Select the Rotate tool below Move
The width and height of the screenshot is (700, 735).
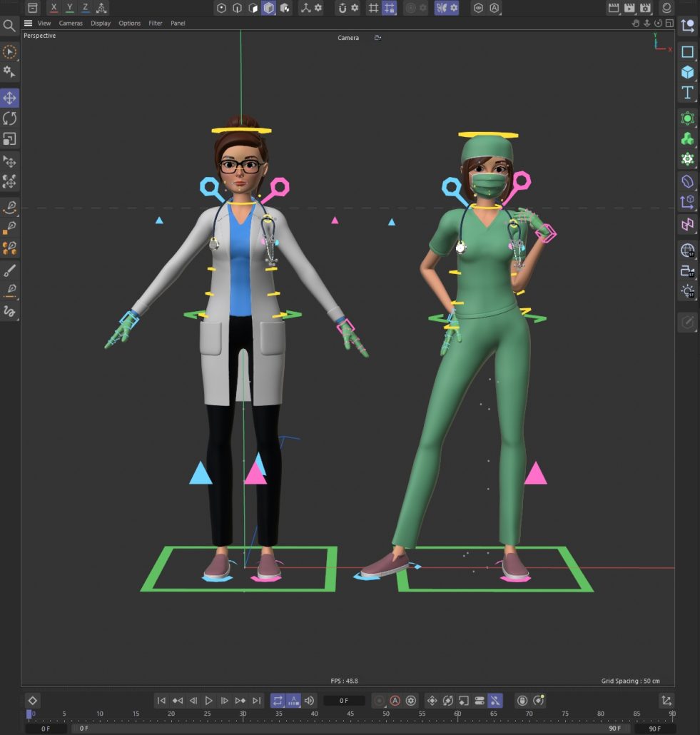pos(11,118)
